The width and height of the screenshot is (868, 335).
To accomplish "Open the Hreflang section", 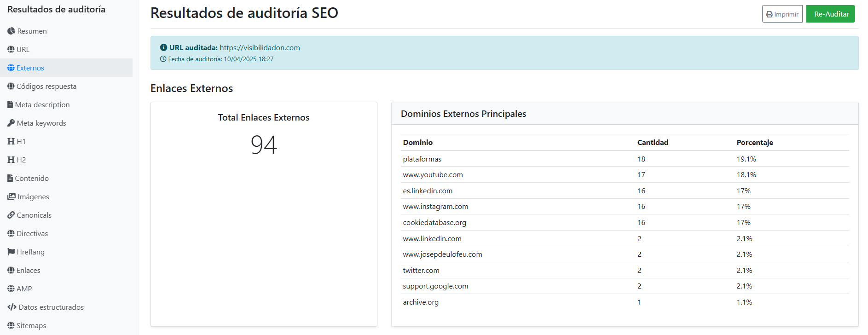I will click(x=66, y=252).
